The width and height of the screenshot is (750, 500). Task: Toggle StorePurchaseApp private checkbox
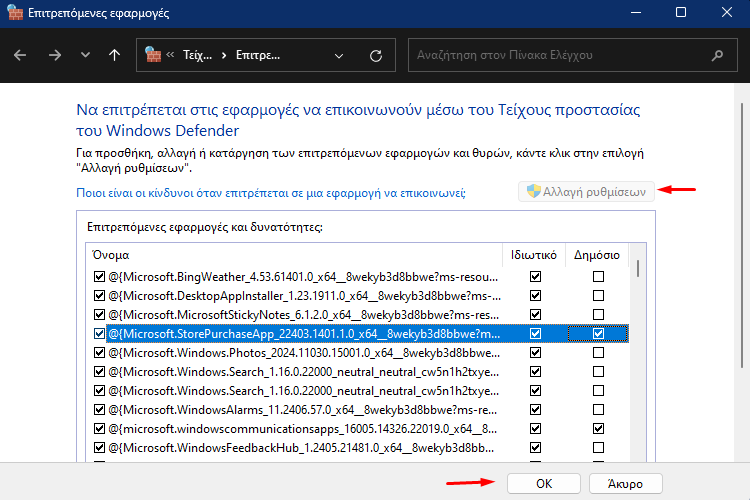pyautogui.click(x=535, y=333)
